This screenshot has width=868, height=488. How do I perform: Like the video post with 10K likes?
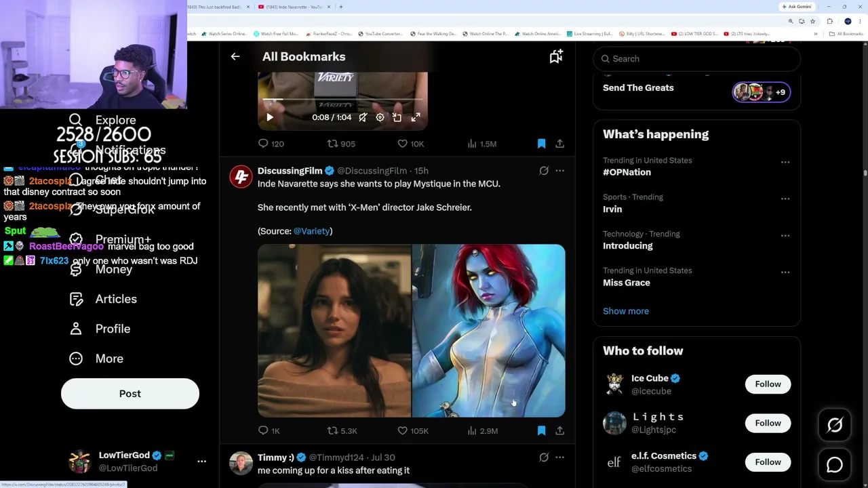coord(410,144)
